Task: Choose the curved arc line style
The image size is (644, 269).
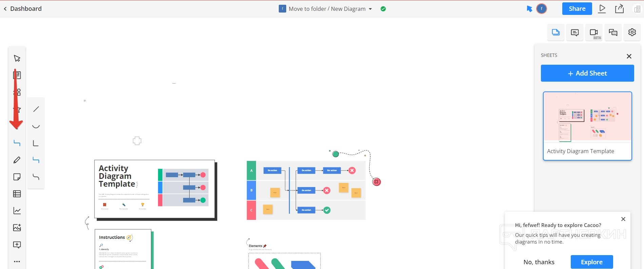Action: pos(36,126)
